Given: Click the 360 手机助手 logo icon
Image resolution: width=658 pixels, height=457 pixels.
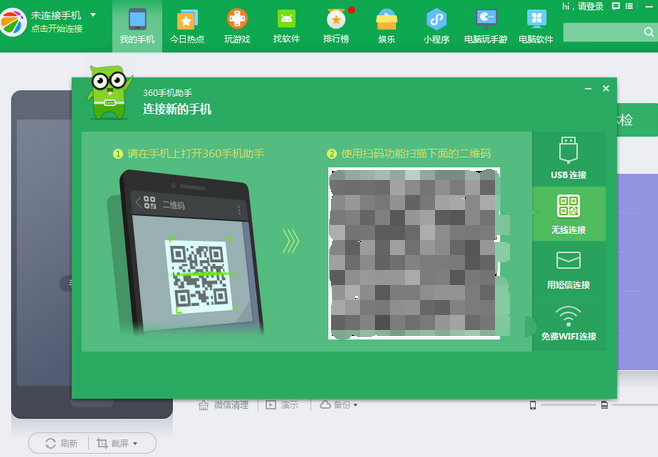Looking at the screenshot, I should (x=13, y=22).
